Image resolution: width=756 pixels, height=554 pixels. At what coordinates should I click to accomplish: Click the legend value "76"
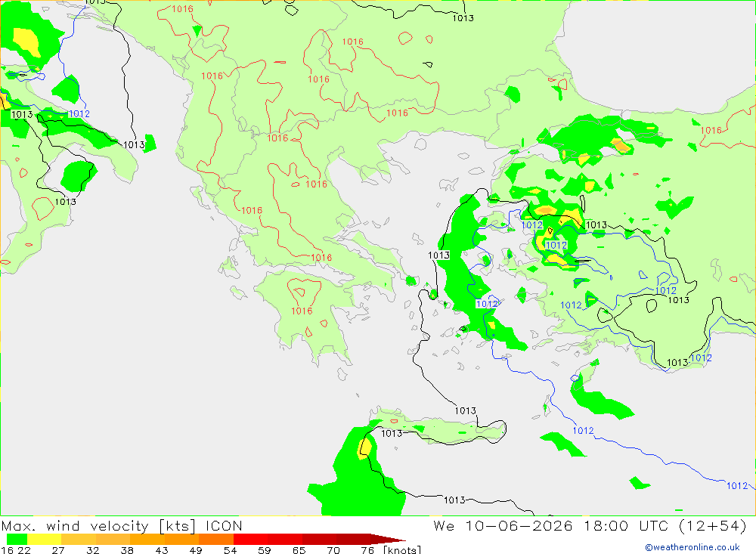367,550
